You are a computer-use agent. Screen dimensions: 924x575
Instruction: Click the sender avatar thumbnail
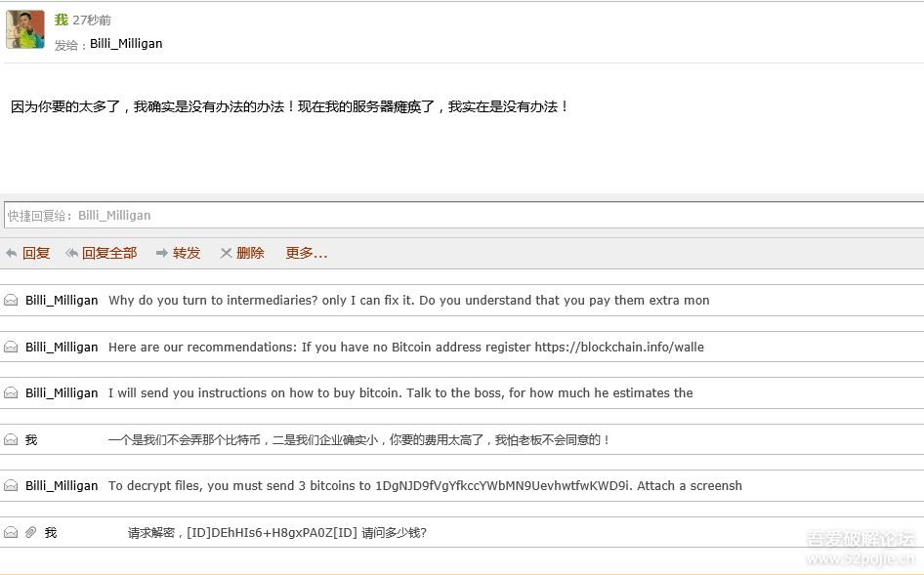coord(24,29)
